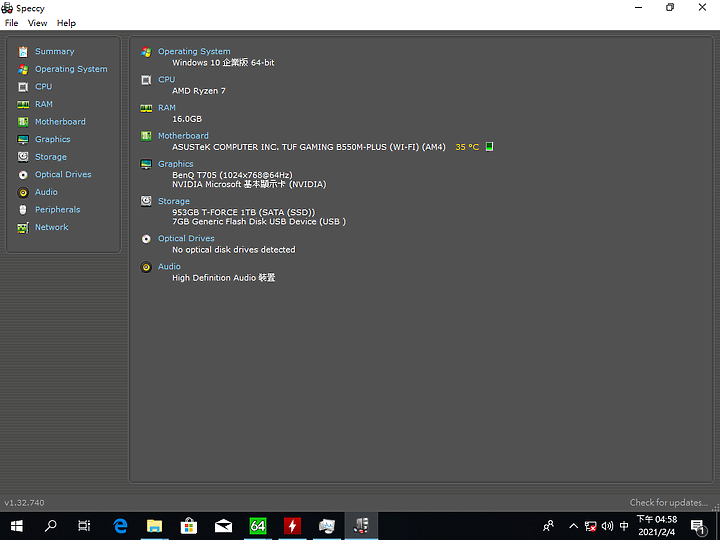Image resolution: width=720 pixels, height=540 pixels.
Task: Click the BenQ T705 monitor line
Action: [232, 175]
